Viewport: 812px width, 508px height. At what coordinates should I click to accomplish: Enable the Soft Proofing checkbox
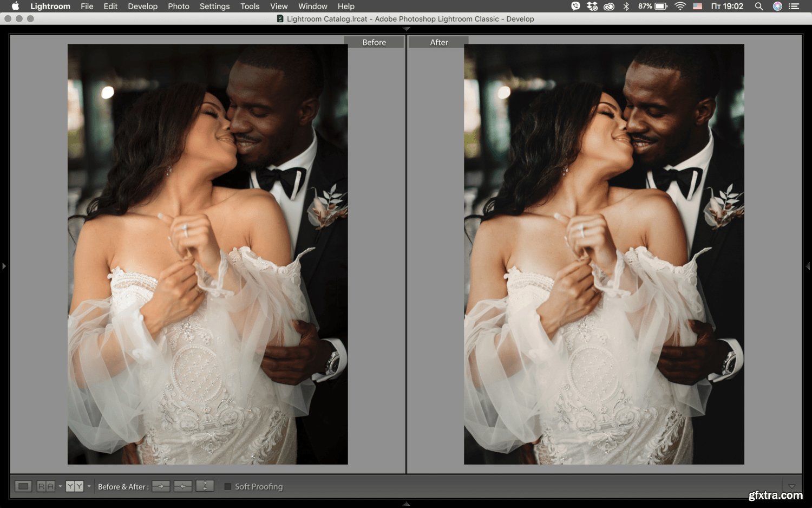[228, 487]
